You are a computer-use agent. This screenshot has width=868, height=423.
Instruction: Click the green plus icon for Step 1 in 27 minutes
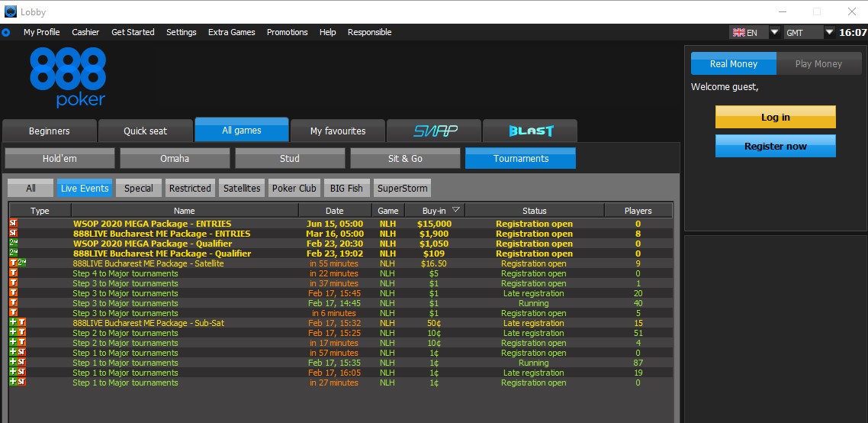tap(13, 383)
